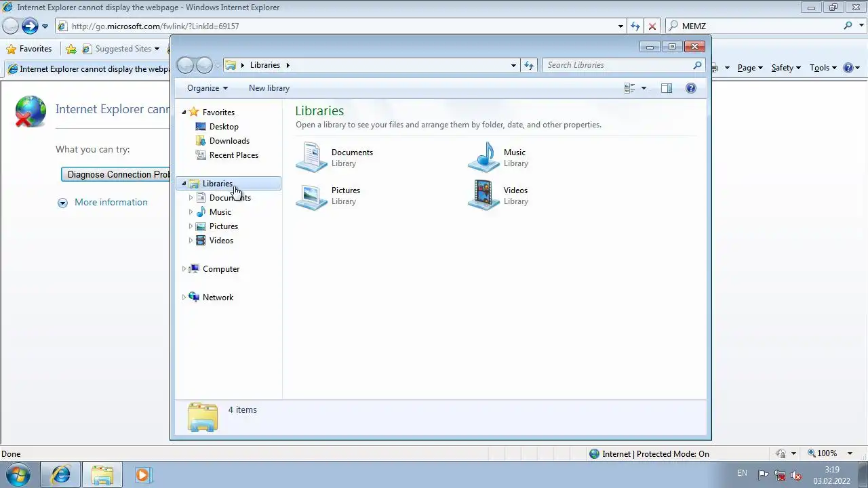The image size is (868, 488).
Task: Expand the Music node in navigation pane
Action: coord(191,212)
